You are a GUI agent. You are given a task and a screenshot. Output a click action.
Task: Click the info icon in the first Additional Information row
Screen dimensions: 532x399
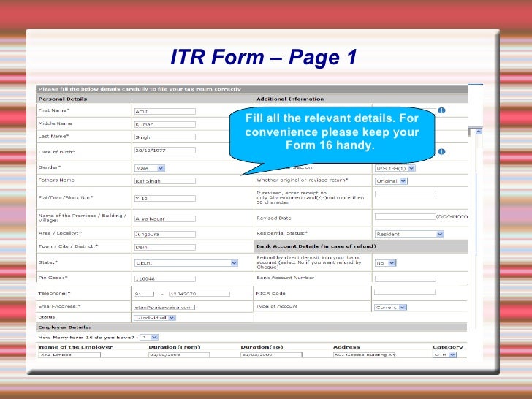click(441, 110)
